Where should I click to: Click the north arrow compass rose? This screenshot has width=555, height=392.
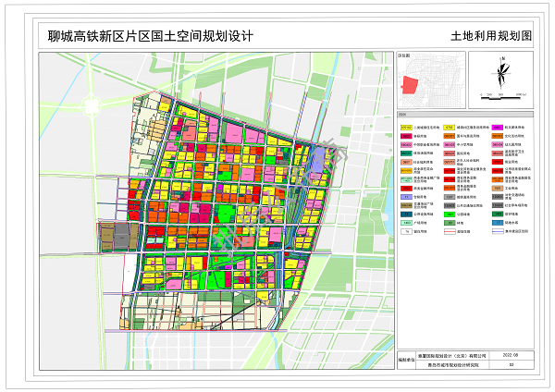(500, 71)
